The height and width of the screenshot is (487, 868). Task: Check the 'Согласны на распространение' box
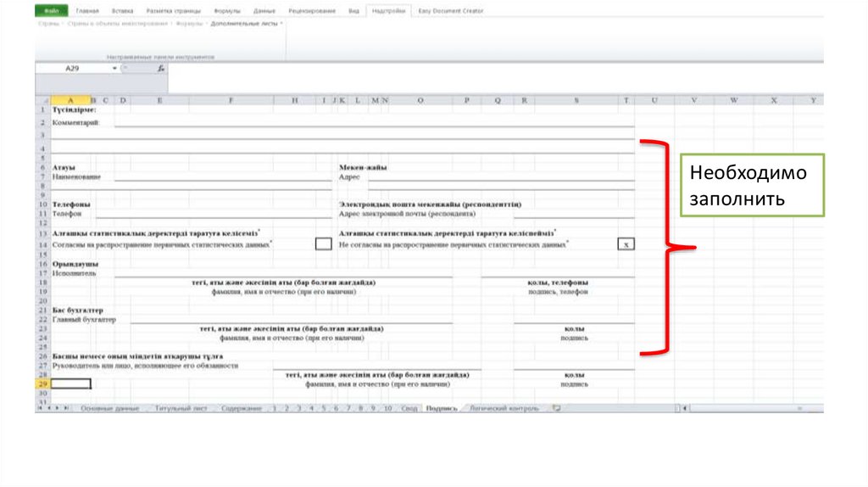click(323, 243)
